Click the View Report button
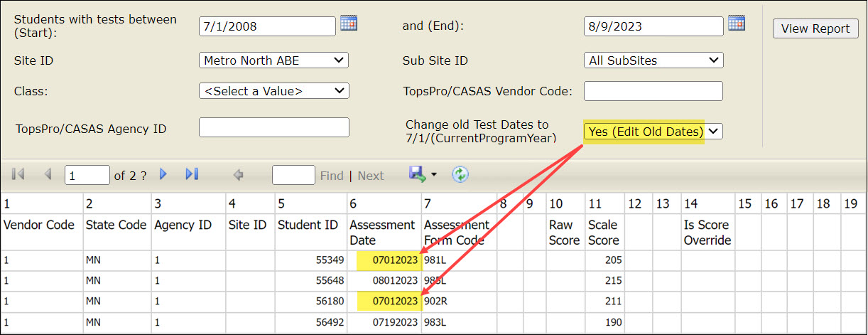 point(815,29)
